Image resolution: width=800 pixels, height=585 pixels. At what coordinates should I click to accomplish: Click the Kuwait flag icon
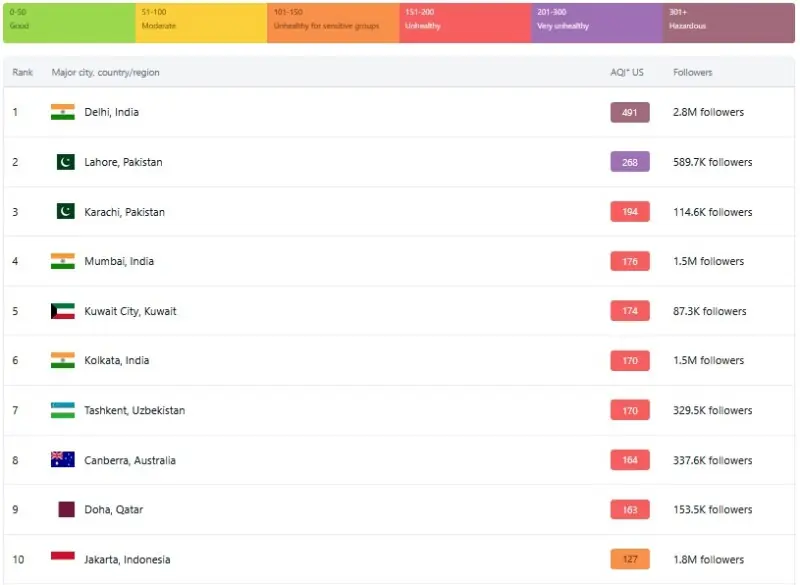coord(63,311)
